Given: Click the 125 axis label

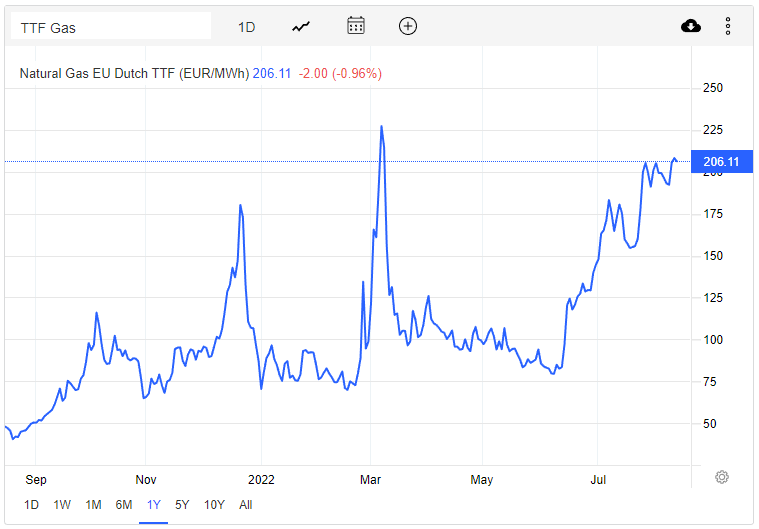Looking at the screenshot, I should (713, 298).
